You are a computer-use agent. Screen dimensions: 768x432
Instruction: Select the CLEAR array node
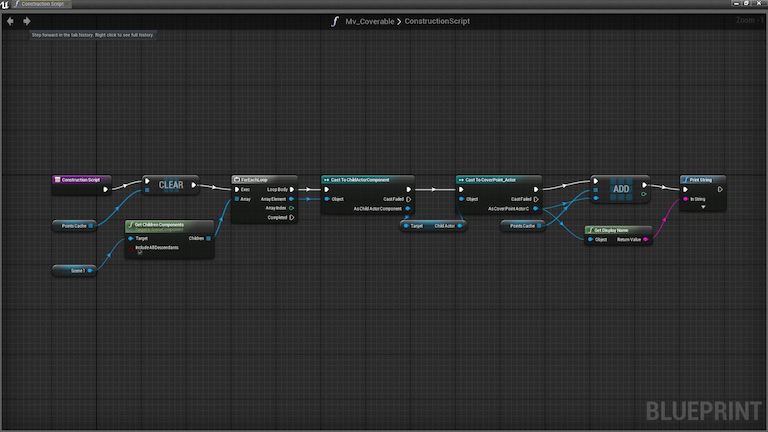pyautogui.click(x=170, y=185)
